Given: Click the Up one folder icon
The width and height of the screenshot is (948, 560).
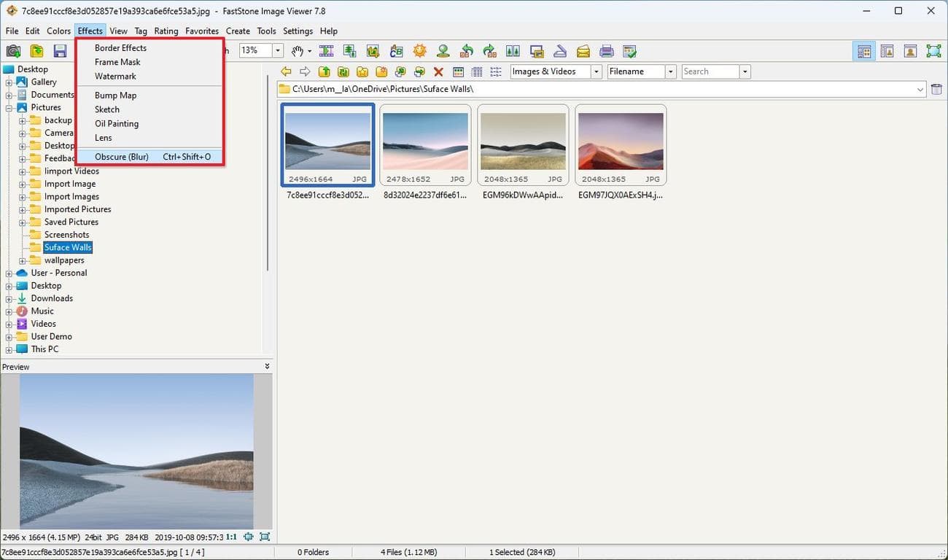Looking at the screenshot, I should [x=325, y=71].
